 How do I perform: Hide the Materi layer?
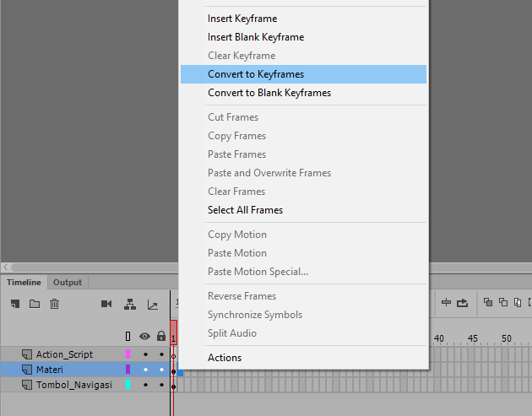point(145,370)
